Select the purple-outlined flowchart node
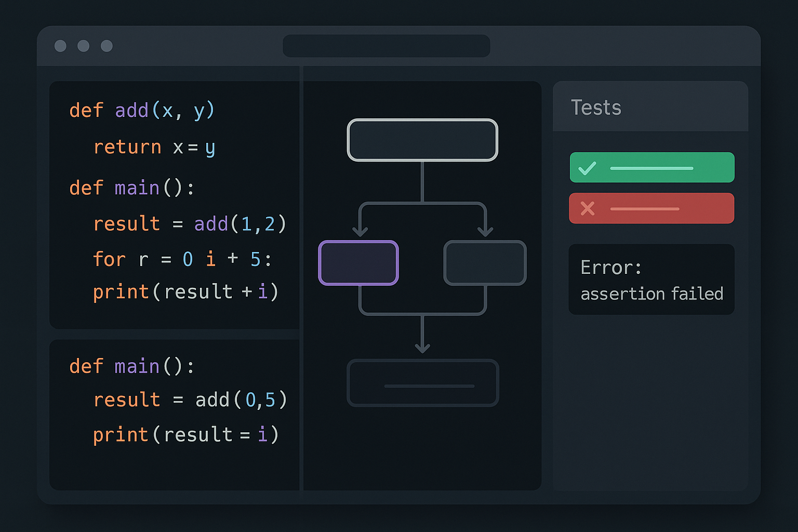Screen dimensions: 798x532 point(358,263)
